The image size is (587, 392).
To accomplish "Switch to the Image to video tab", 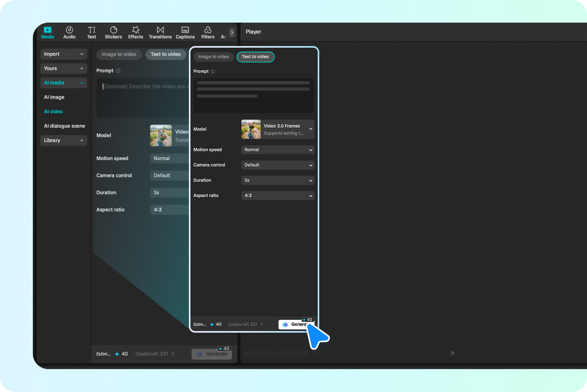I will pos(213,57).
